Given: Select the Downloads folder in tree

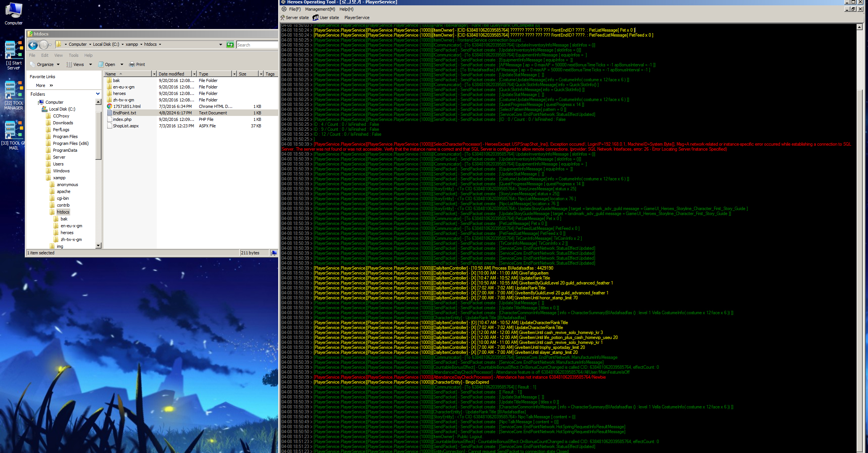Looking at the screenshot, I should coord(60,123).
